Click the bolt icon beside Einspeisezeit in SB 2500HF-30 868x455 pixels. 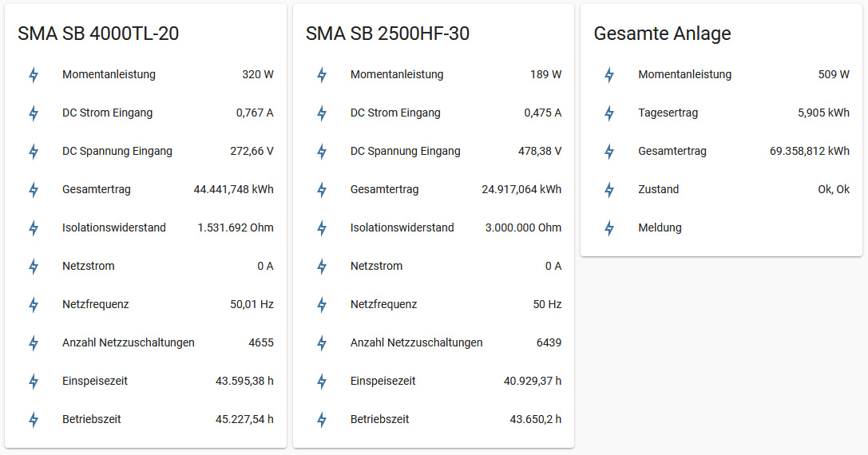322,382
